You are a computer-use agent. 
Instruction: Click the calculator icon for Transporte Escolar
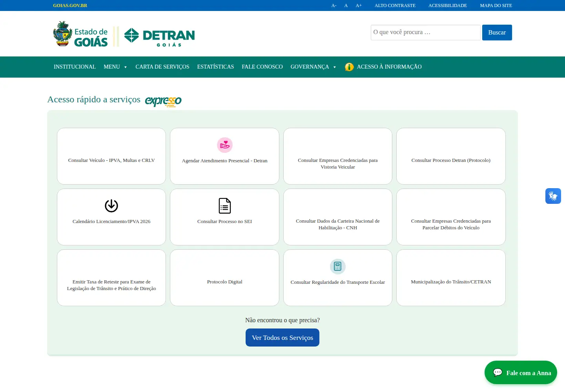[x=338, y=267]
